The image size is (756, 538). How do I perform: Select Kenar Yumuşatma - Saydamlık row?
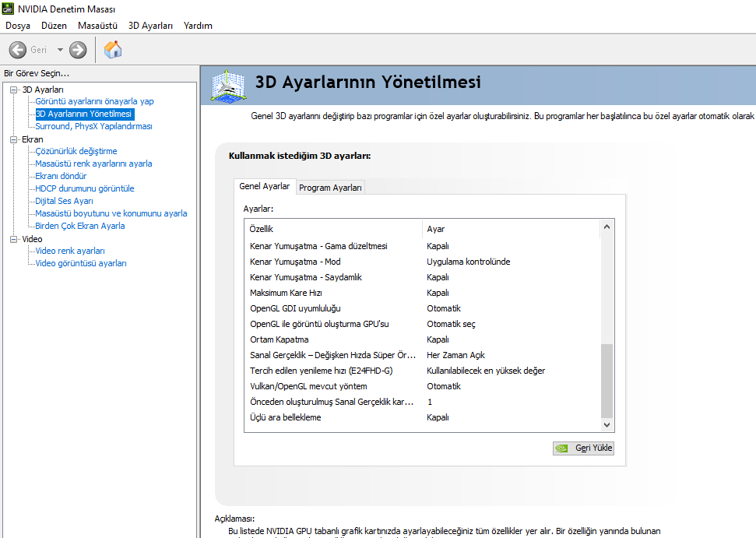pyautogui.click(x=423, y=277)
